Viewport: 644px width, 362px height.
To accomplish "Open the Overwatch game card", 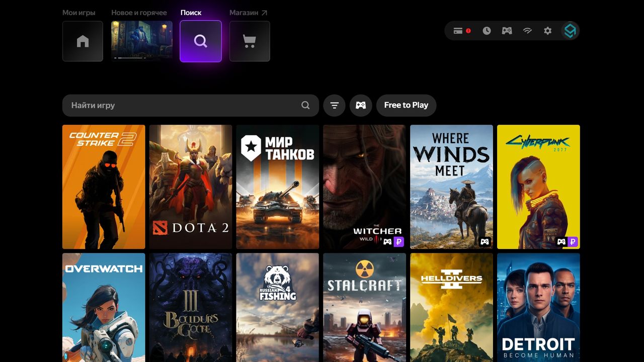I will click(x=104, y=308).
